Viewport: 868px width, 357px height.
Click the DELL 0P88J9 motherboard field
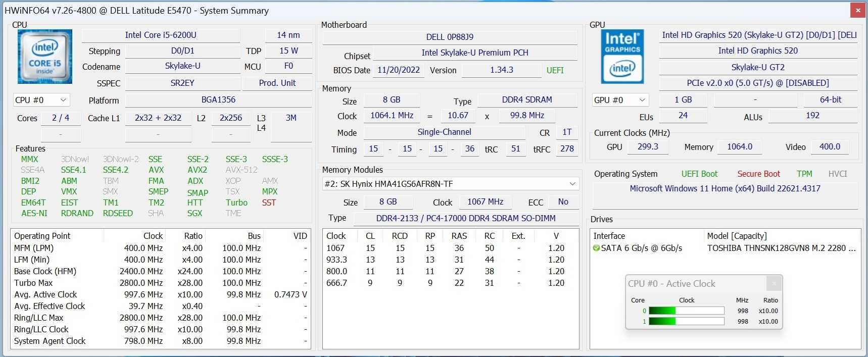[450, 37]
